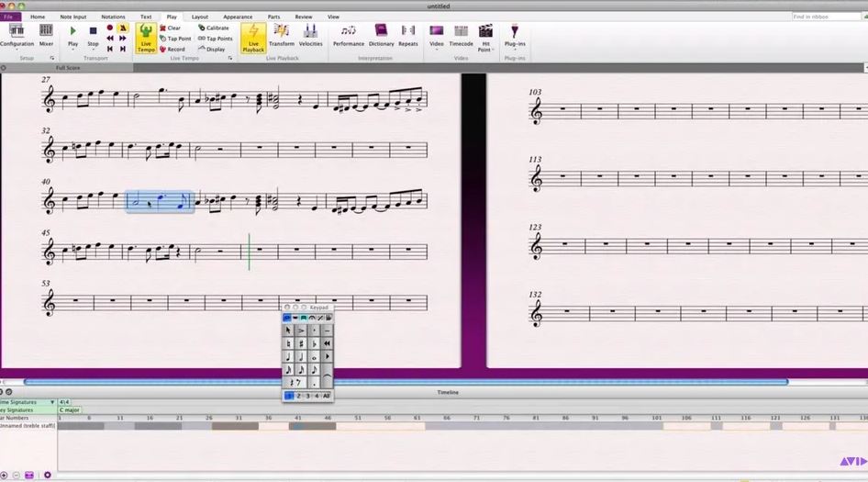The image size is (868, 482).
Task: Click the Tap Points button
Action: [x=216, y=39]
